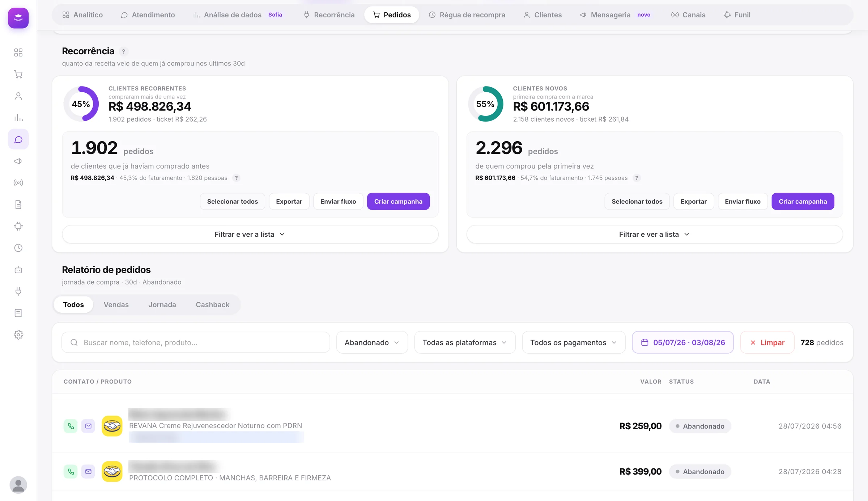Click the 55% new clients donut chart
The width and height of the screenshot is (868, 501).
[x=485, y=104]
